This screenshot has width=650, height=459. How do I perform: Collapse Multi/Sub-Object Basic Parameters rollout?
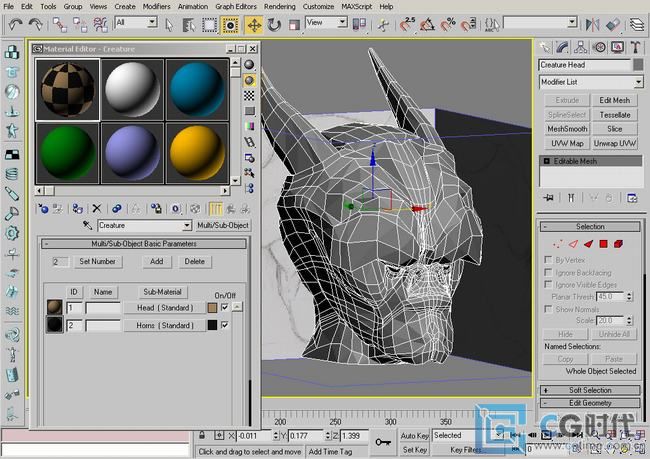pyautogui.click(x=144, y=244)
